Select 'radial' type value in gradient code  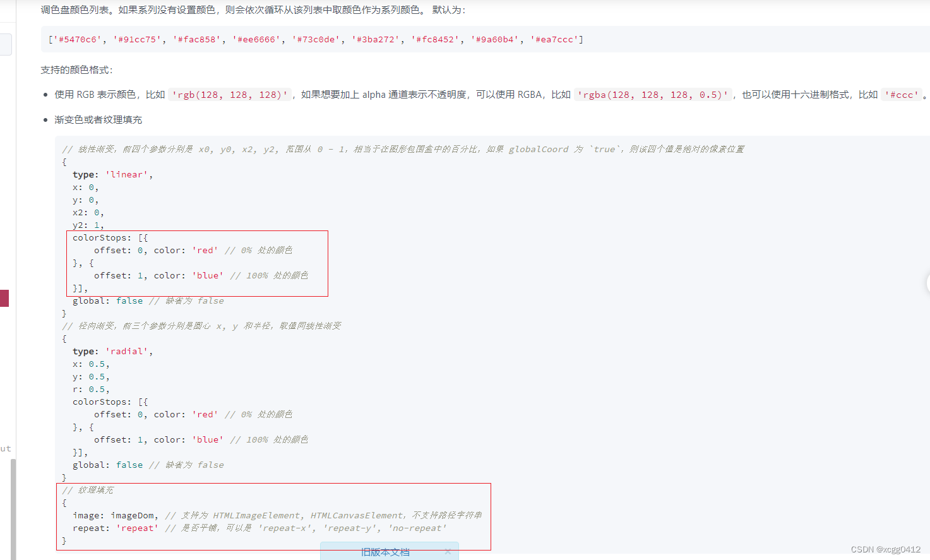[x=128, y=351]
